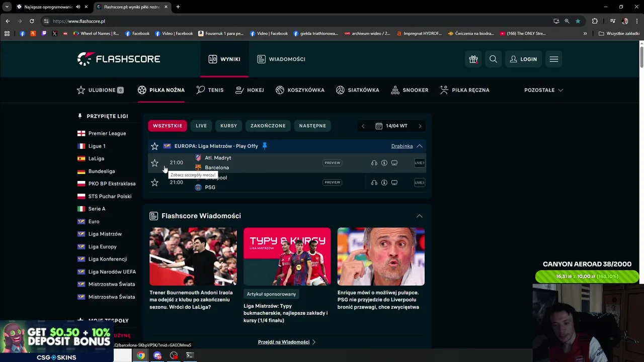Image resolution: width=644 pixels, height=362 pixels.
Task: Open info icon for Liverpool vs PSG match
Action: (x=384, y=183)
